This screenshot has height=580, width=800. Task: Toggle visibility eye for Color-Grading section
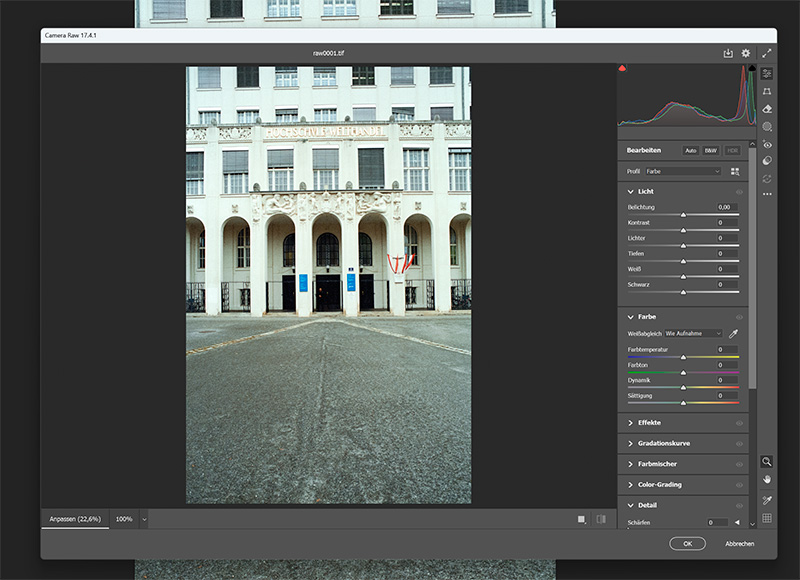click(x=739, y=485)
